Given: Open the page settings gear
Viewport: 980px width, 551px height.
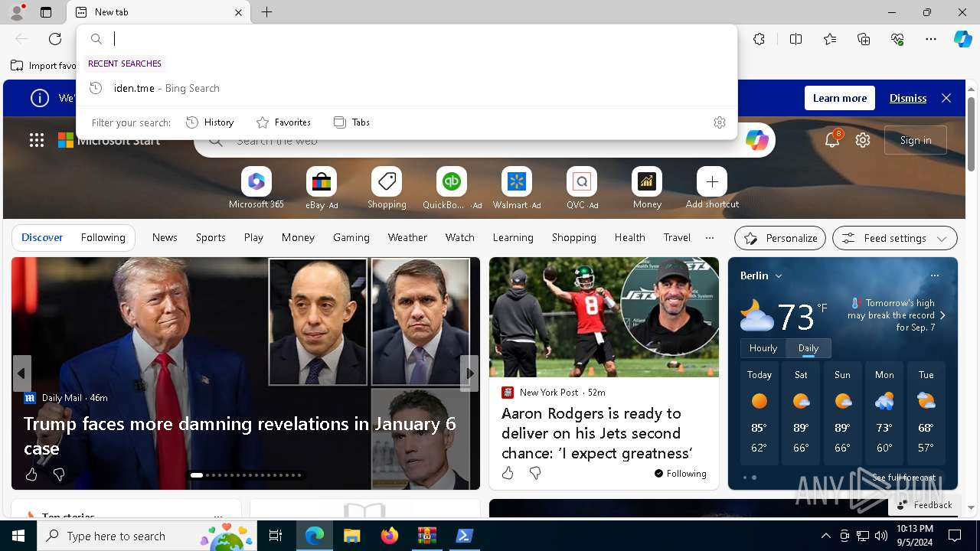Looking at the screenshot, I should (863, 140).
